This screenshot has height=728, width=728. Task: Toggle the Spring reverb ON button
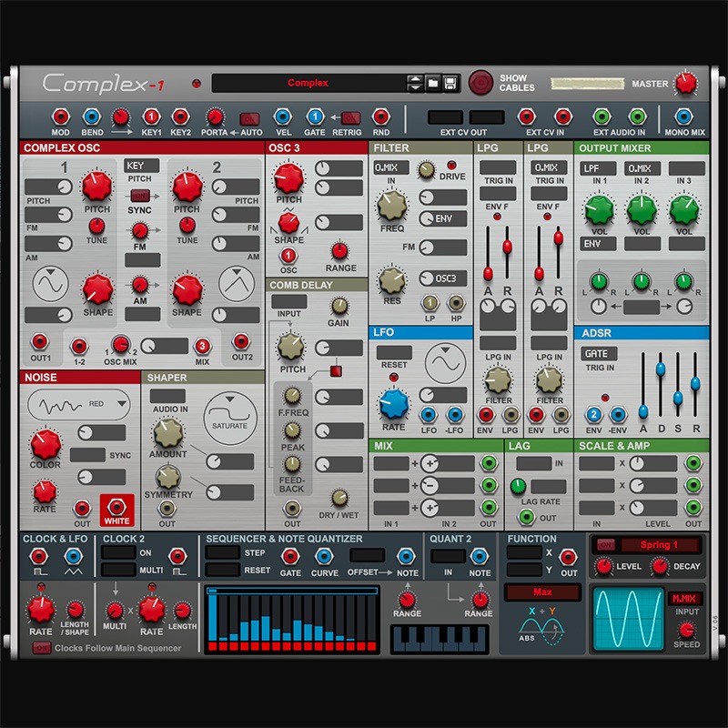605,544
